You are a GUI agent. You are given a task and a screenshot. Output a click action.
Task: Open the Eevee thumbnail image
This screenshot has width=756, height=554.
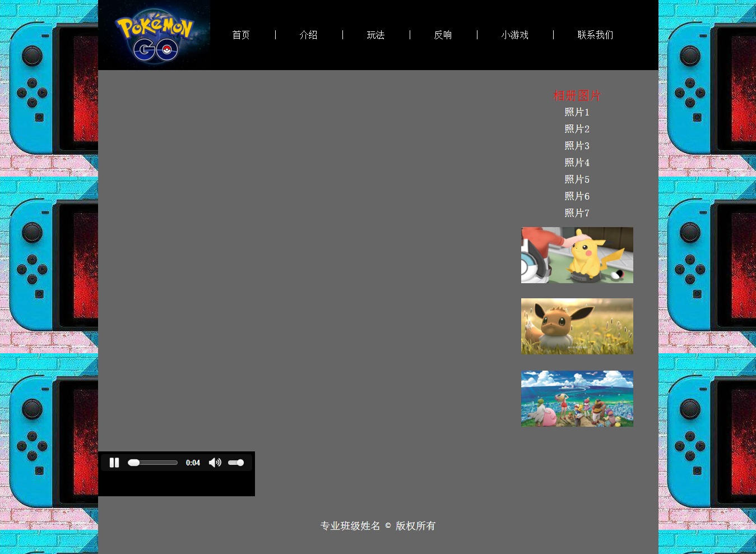(x=577, y=326)
